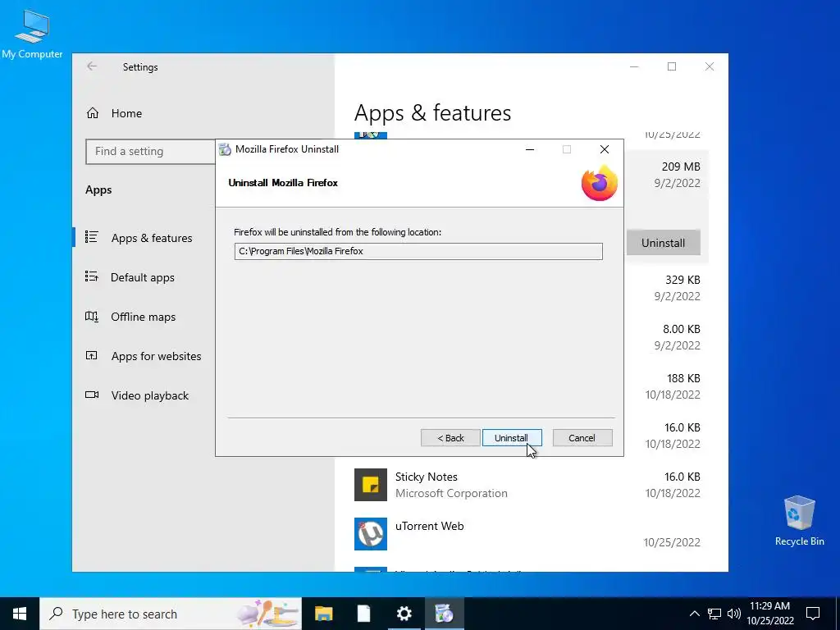840x630 pixels.
Task: Click the Back button in the uninstaller
Action: coord(450,438)
